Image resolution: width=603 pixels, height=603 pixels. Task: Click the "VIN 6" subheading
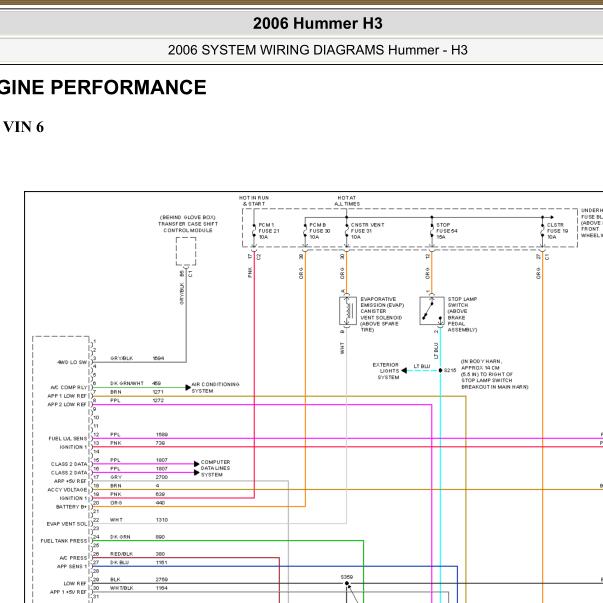(23, 127)
